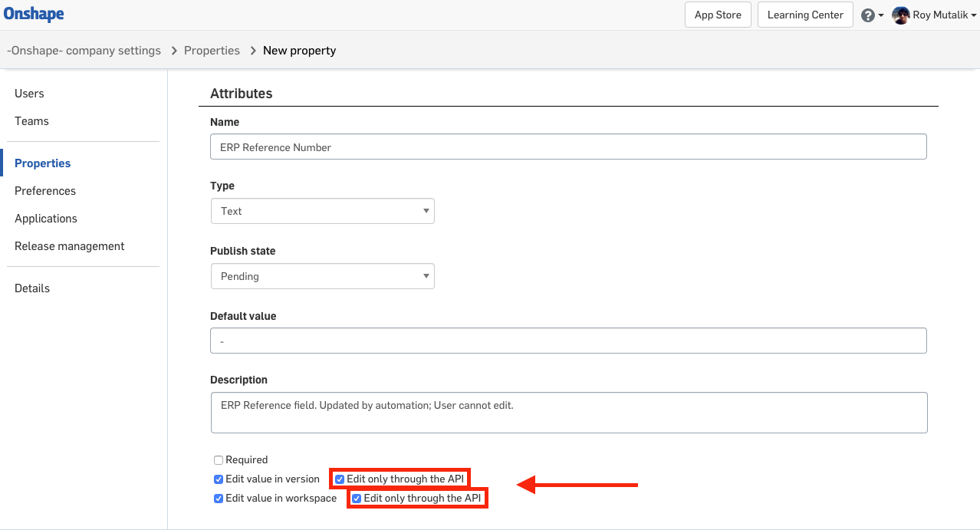Viewport: 980px width, 530px height.
Task: Uncheck Edit value in workspace
Action: [219, 499]
